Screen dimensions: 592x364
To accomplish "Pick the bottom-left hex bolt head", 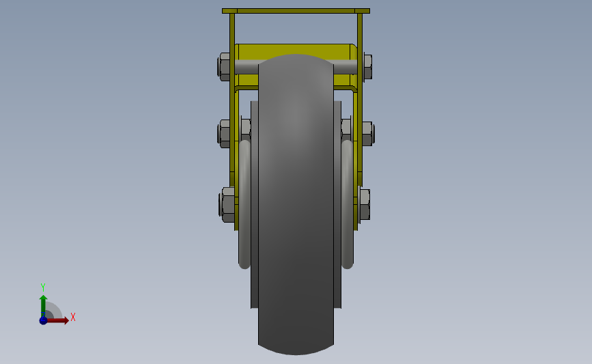I will [x=227, y=204].
